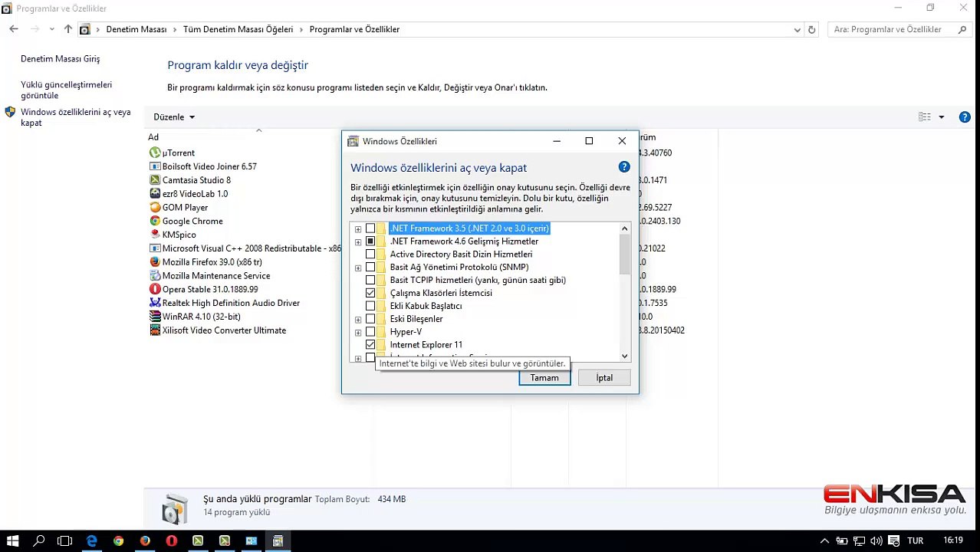The image size is (980, 552).
Task: Click Tüm Denetim Masası Öğeleri breadcrumb
Action: tap(238, 29)
